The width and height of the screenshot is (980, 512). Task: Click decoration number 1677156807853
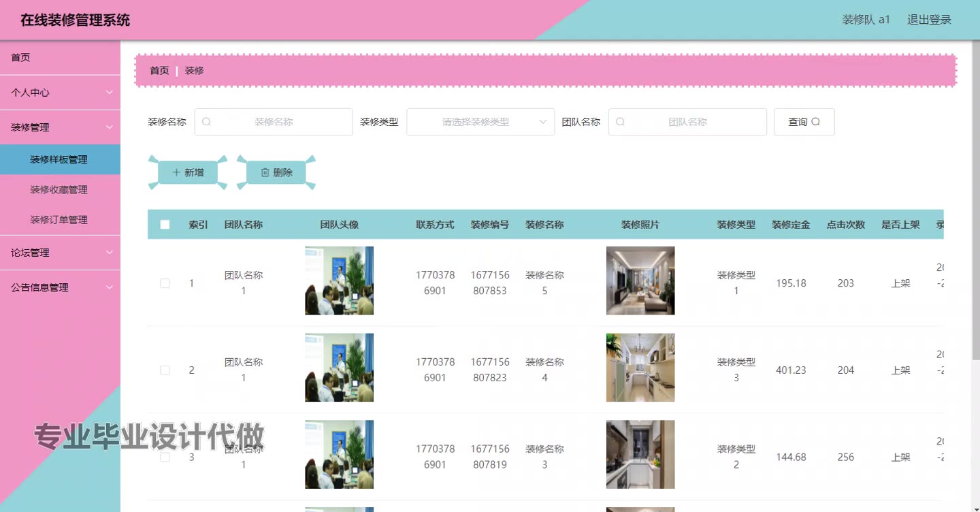(x=490, y=283)
